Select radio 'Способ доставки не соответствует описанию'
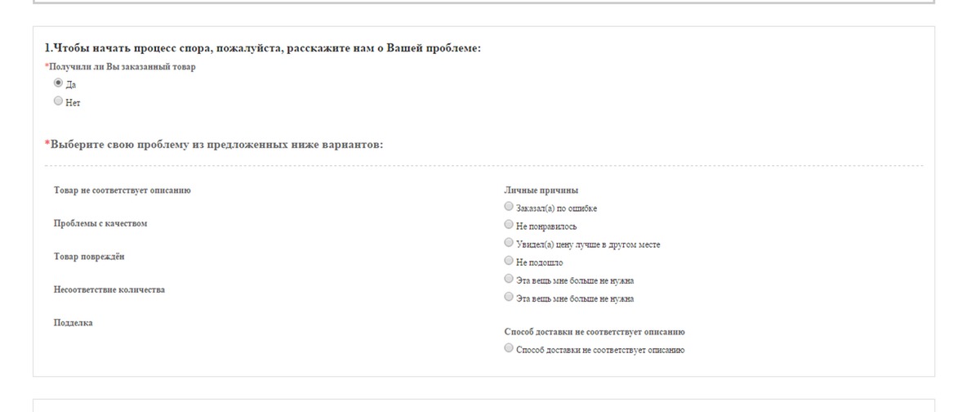 [x=510, y=348]
